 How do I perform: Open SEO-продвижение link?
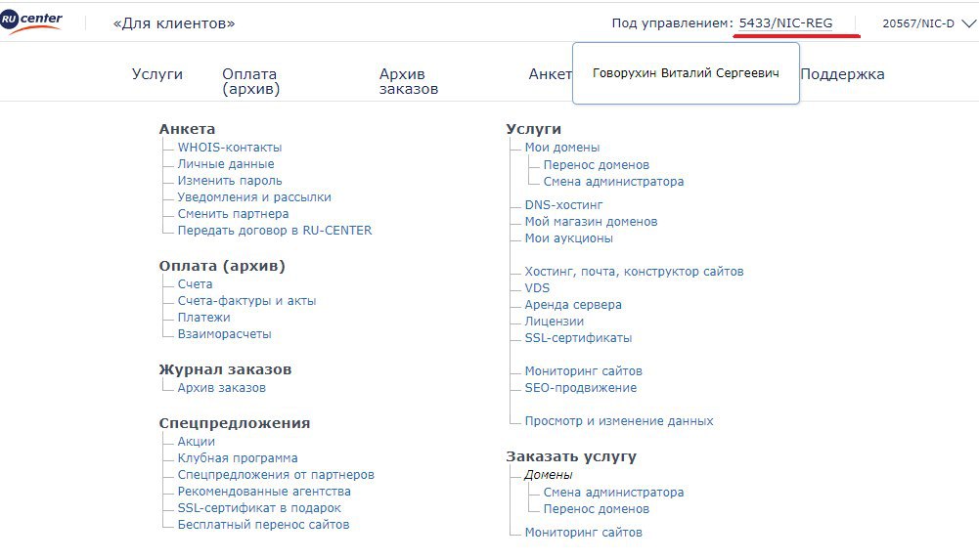(581, 388)
